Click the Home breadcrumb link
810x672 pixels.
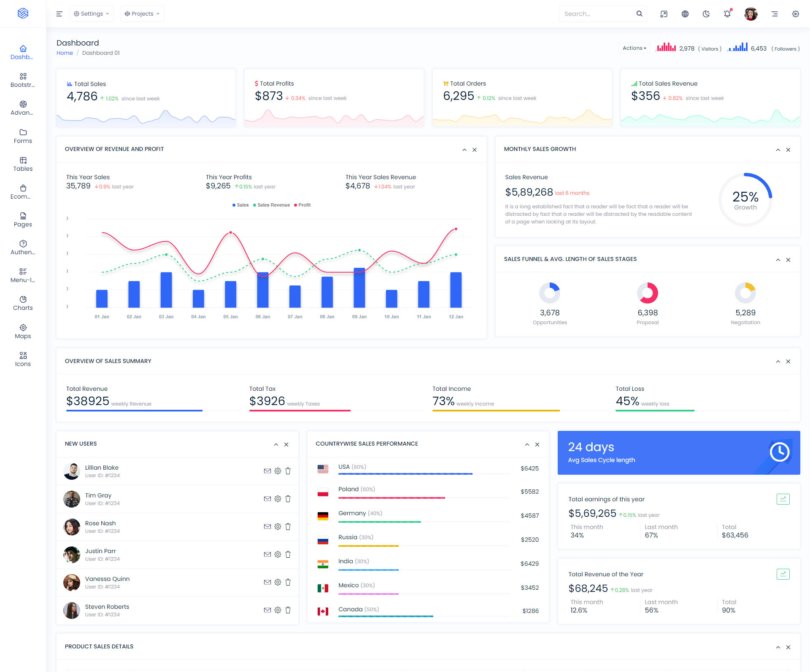(65, 53)
